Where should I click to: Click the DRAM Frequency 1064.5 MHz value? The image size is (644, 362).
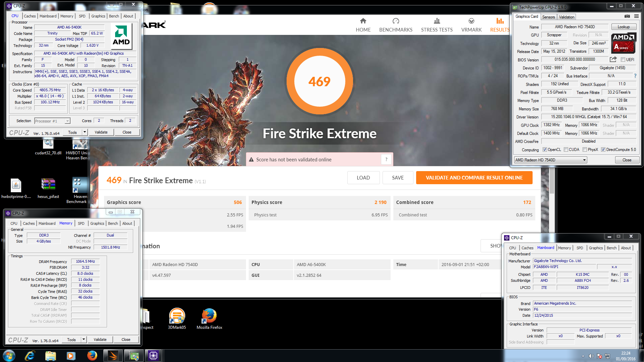85,261
